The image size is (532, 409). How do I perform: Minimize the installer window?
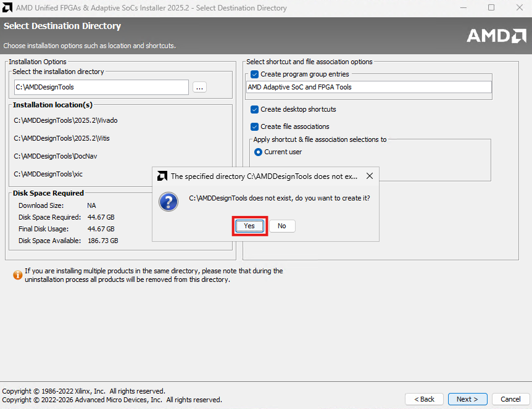pos(463,7)
